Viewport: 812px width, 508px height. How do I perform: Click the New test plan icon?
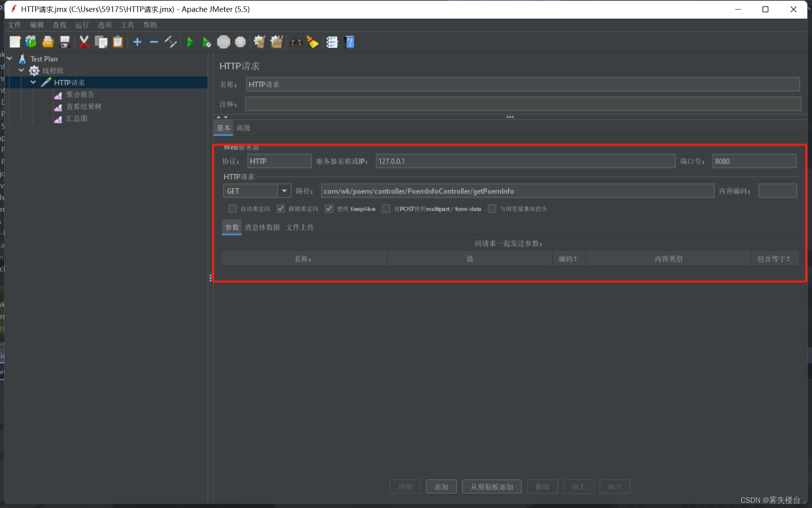point(15,42)
